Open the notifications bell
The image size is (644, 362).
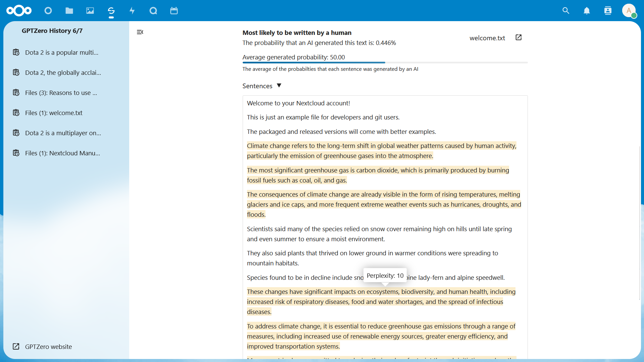(x=587, y=11)
